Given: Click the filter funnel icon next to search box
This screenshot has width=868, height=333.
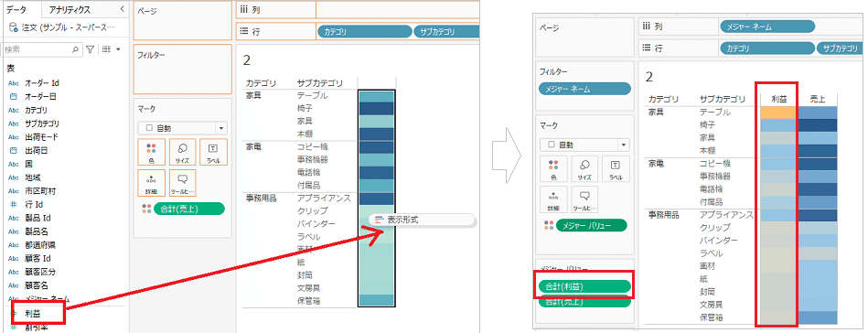Looking at the screenshot, I should coord(91,49).
